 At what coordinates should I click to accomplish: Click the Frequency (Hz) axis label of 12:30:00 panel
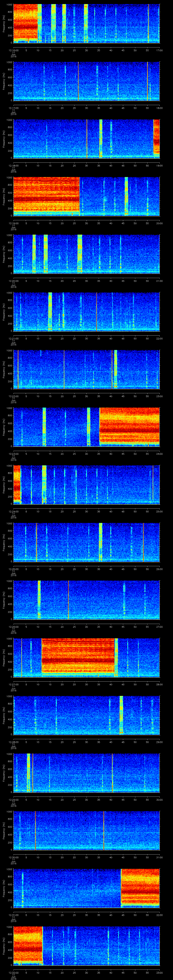pos(4,831)
